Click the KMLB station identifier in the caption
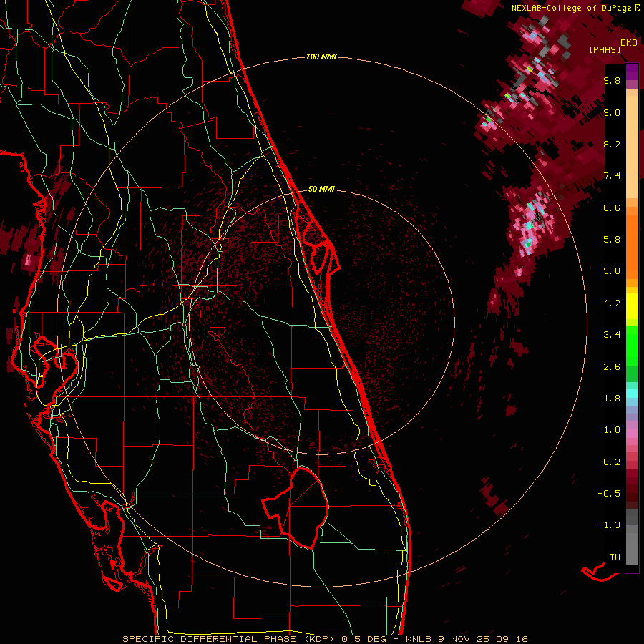Screen dimensions: 644x644 coord(418,639)
